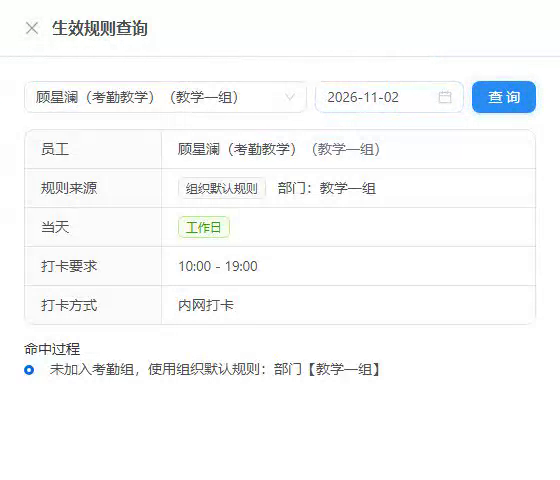560x480 pixels.
Task: Click the employee name in the 员工 table row
Action: point(279,149)
